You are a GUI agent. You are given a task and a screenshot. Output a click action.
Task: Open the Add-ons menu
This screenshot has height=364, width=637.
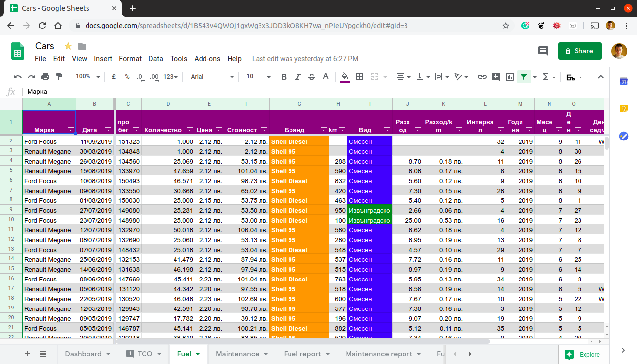coord(207,59)
